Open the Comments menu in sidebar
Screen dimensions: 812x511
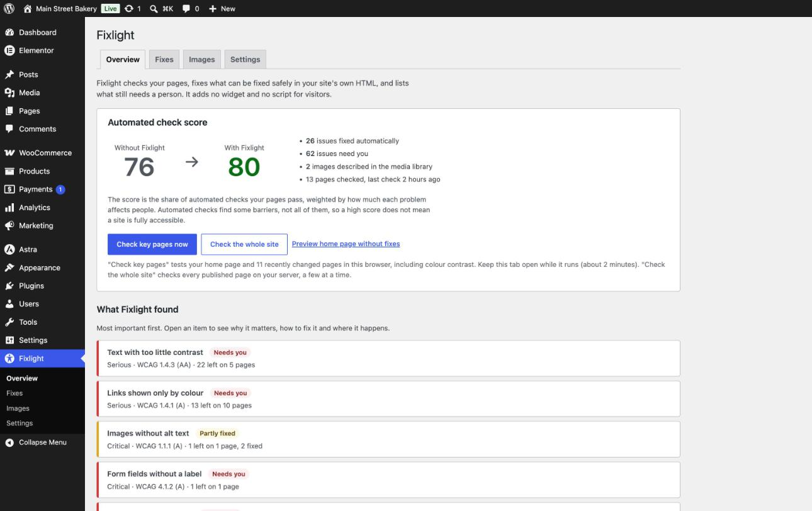(x=42, y=129)
